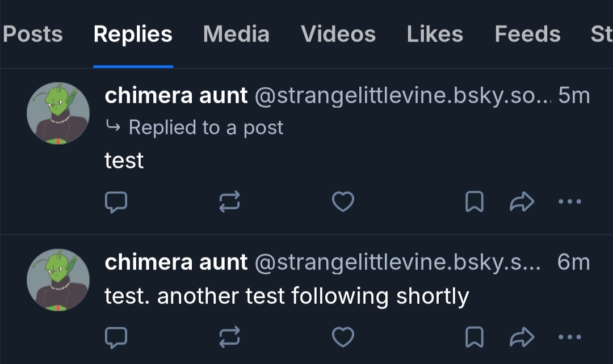Switch to the Media tab

pyautogui.click(x=236, y=35)
